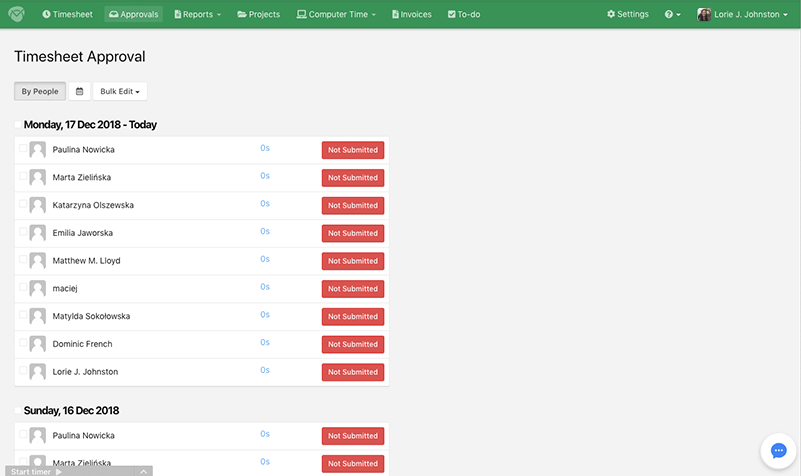Expand the Start timer bar with the chevron
The width and height of the screenshot is (801, 476).
[144, 471]
